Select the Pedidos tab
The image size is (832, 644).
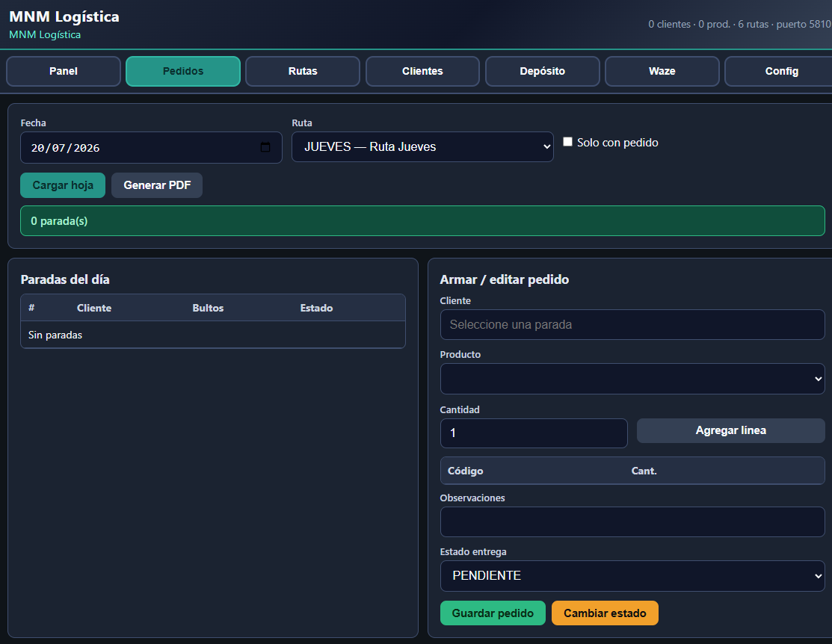[183, 71]
